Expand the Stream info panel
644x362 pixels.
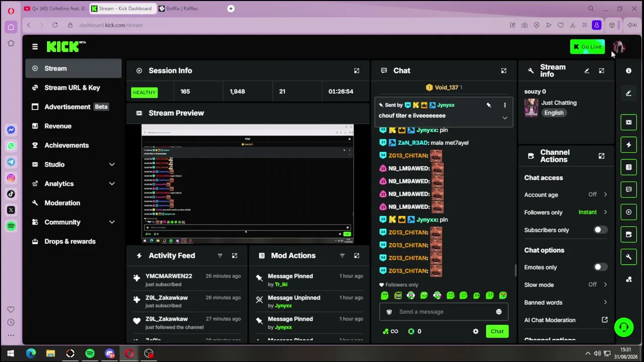(601, 71)
